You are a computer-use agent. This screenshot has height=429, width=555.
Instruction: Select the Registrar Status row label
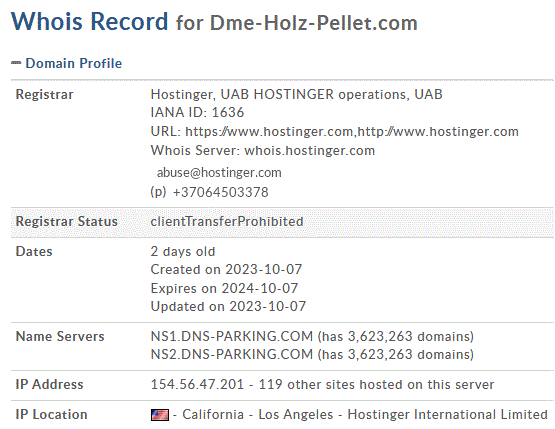coord(67,222)
